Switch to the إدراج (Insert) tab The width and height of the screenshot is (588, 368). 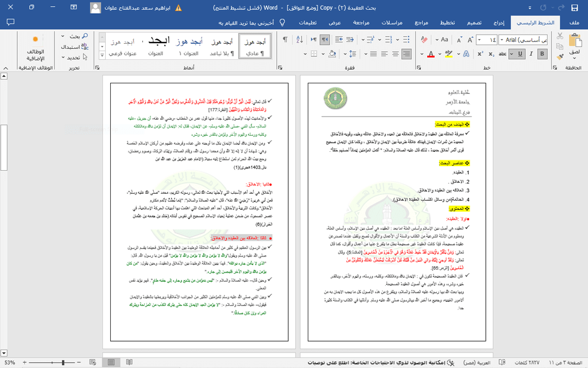499,22
